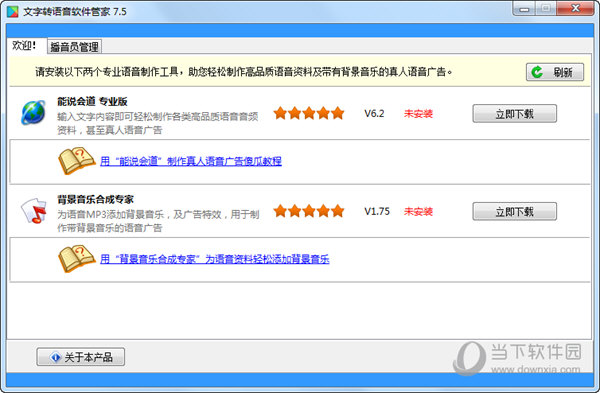Click the V6.2 version label
Screen dimensions: 600x393
click(x=374, y=114)
